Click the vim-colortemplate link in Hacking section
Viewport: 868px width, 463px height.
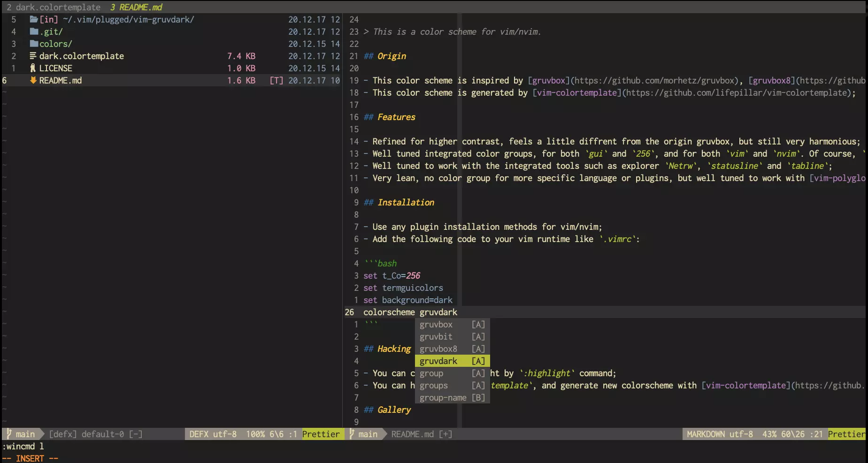click(x=746, y=386)
